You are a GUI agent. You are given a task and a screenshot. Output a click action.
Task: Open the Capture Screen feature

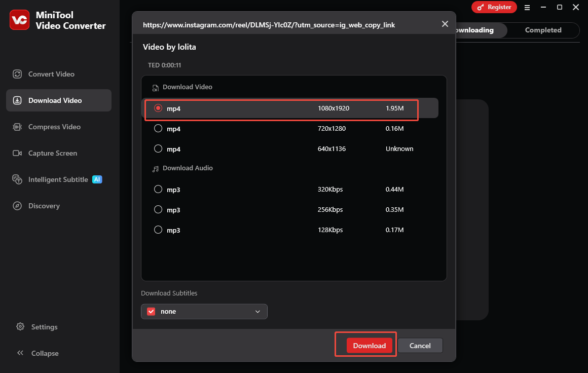point(53,153)
